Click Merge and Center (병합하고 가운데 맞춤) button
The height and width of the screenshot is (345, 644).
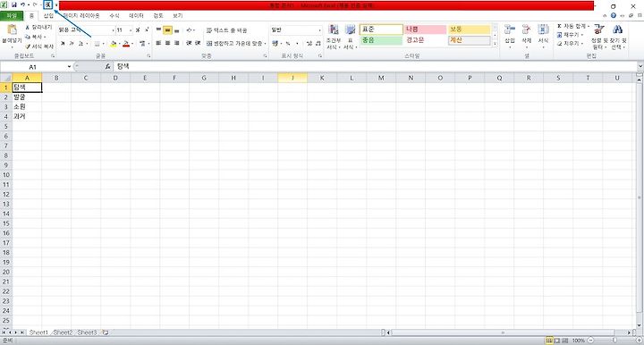[235, 43]
